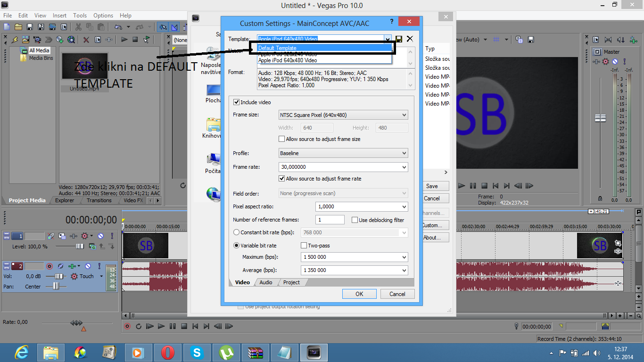Click the timeline Loop Playback icon
644x362 pixels.
click(139, 326)
